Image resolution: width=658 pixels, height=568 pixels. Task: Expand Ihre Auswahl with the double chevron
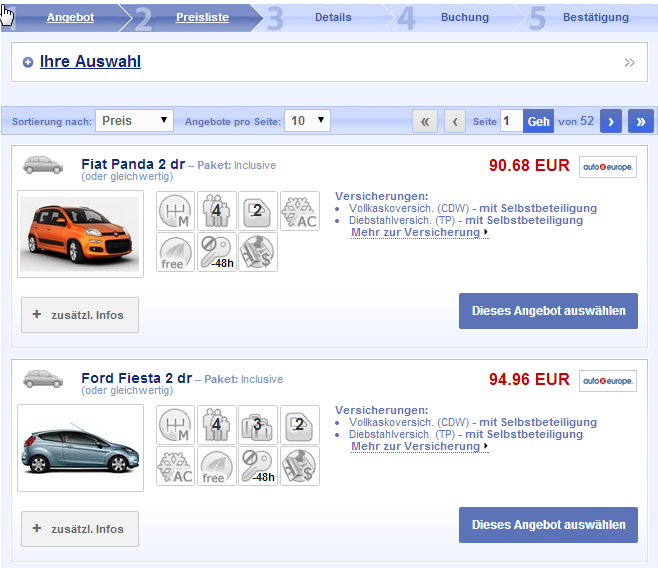click(x=629, y=63)
